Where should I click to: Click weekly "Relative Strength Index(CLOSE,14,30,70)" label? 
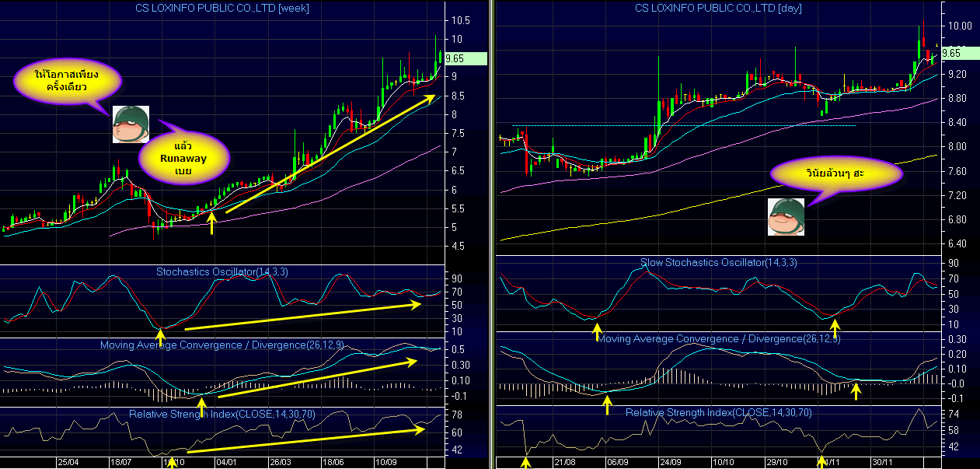click(x=221, y=415)
